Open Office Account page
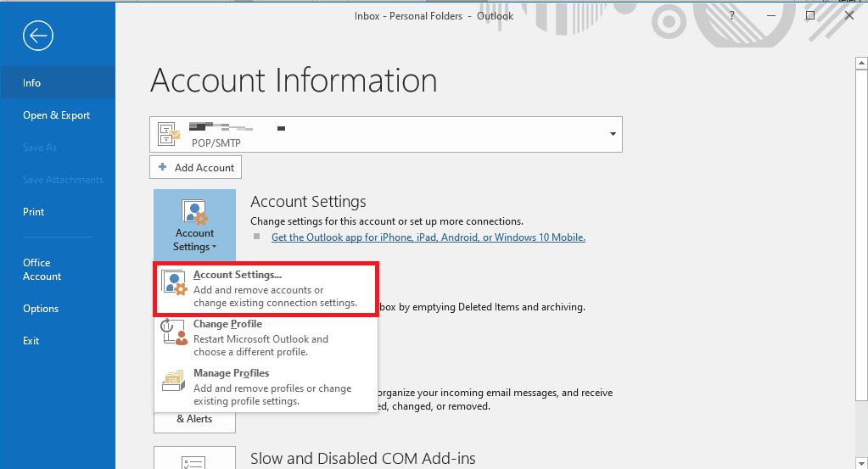The height and width of the screenshot is (469, 868). tap(58, 270)
